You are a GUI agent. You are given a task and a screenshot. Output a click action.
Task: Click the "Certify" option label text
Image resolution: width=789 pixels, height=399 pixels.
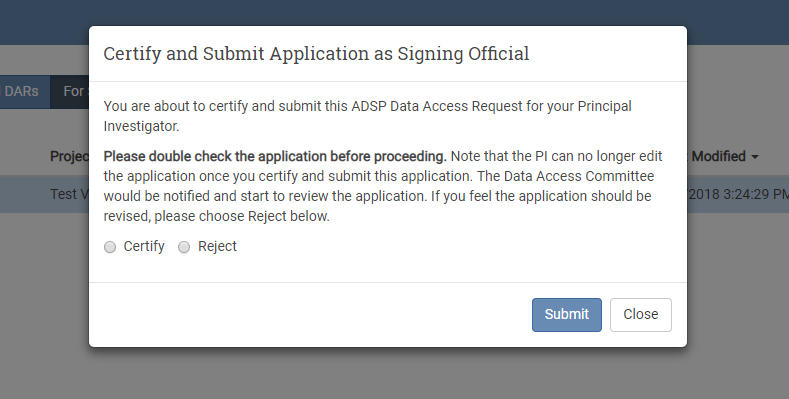(144, 247)
